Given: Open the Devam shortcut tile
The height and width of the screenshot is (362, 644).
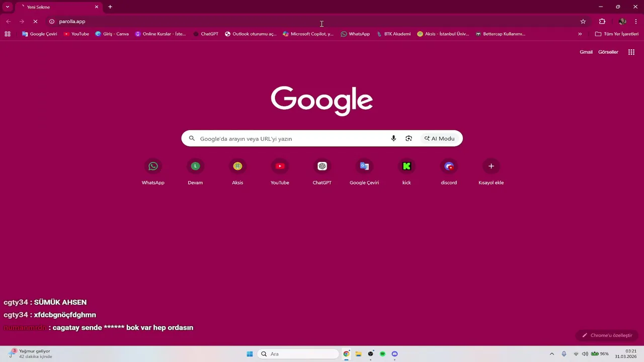Looking at the screenshot, I should [x=195, y=172].
